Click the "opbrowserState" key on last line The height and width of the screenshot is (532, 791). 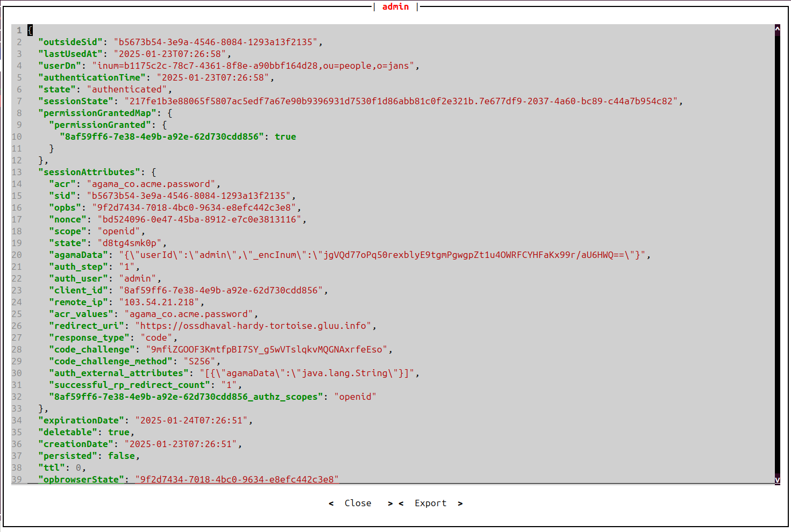click(81, 479)
